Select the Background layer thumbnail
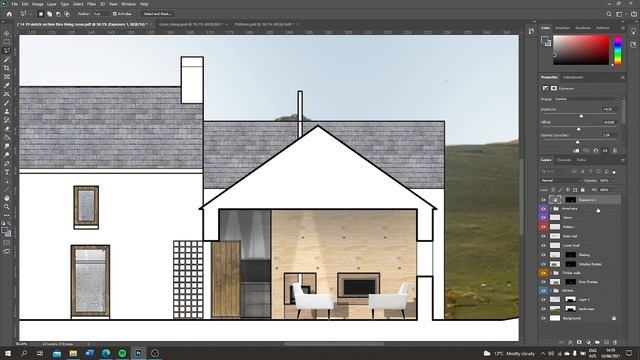The width and height of the screenshot is (640, 360). pyautogui.click(x=555, y=318)
